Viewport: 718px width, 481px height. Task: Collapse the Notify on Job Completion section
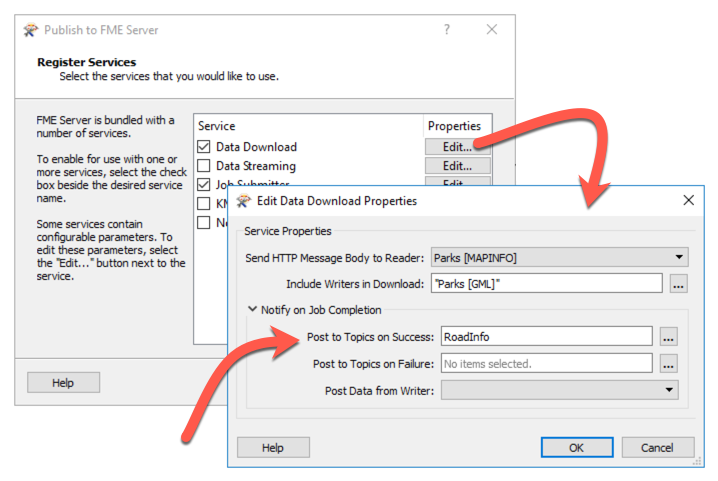point(252,309)
